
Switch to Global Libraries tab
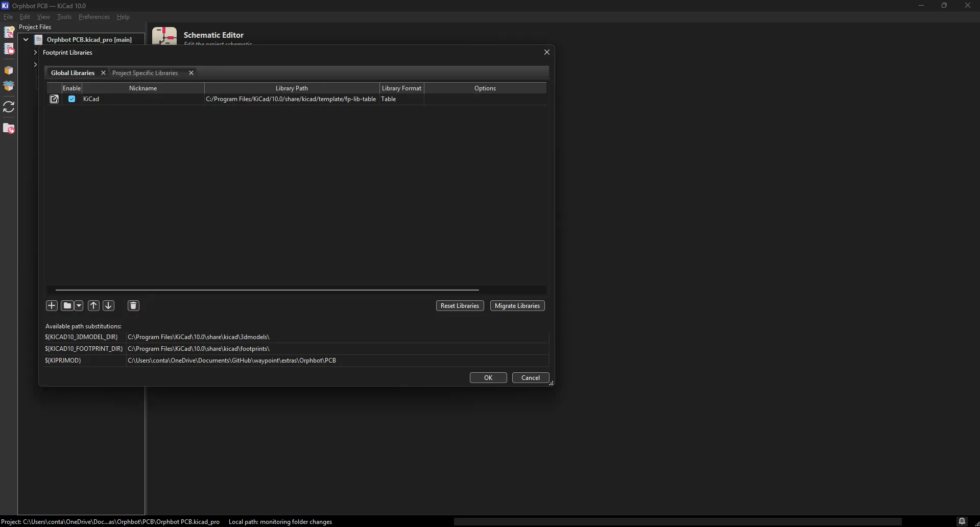click(73, 73)
